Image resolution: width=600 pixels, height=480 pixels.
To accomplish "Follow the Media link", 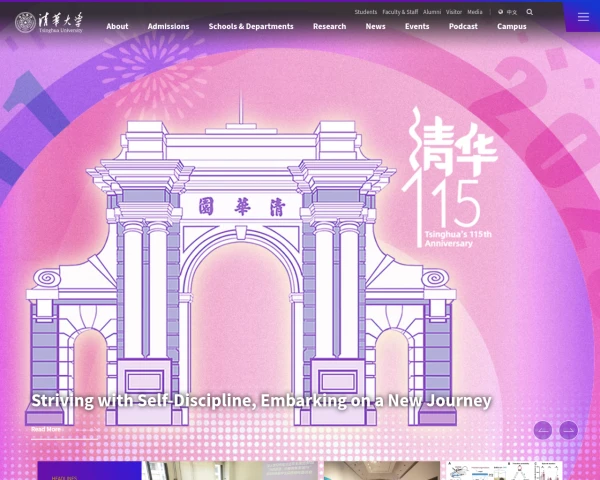I will (x=475, y=12).
